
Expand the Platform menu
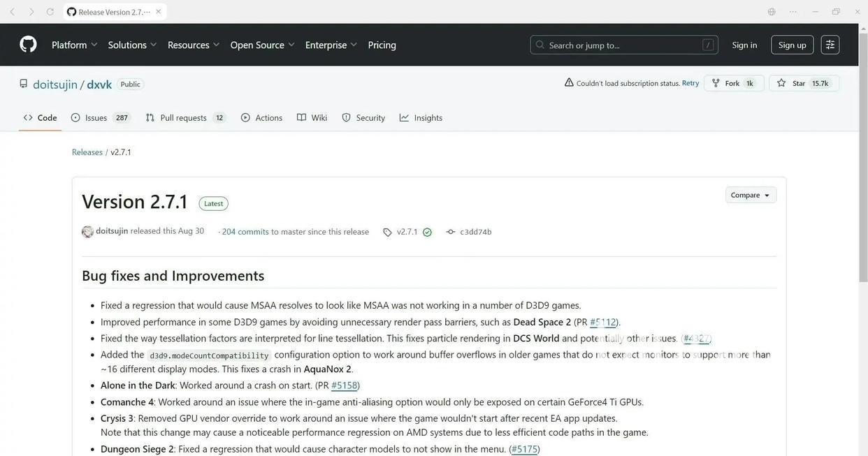[x=74, y=45]
